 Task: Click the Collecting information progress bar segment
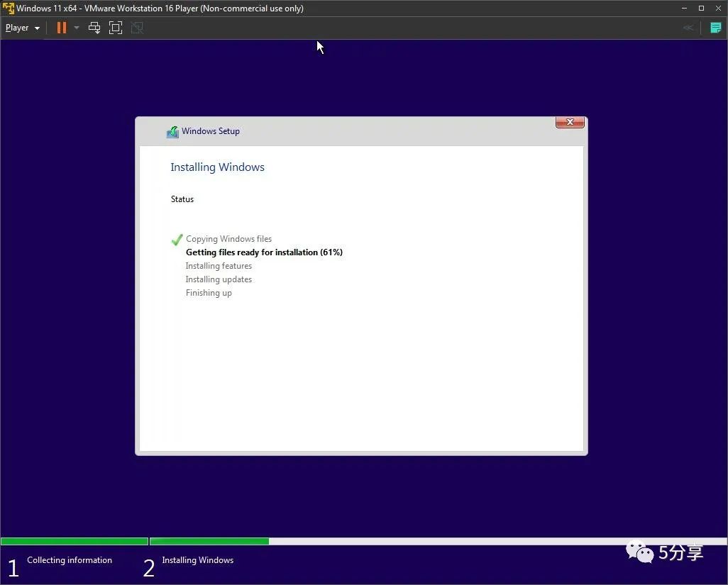pyautogui.click(x=75, y=542)
